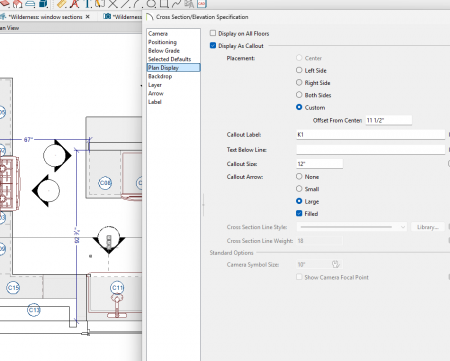
Task: Select the faucet symbol below C11
Action: tap(117, 306)
